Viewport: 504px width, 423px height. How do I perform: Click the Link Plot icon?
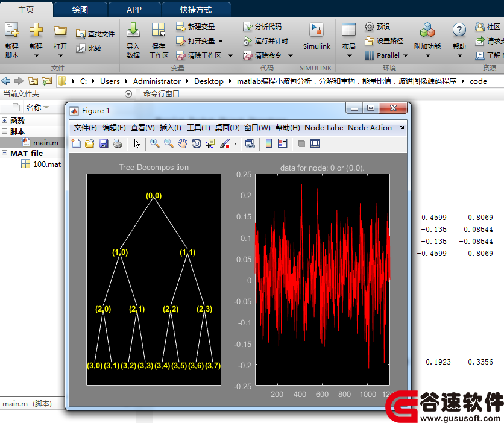coord(250,143)
